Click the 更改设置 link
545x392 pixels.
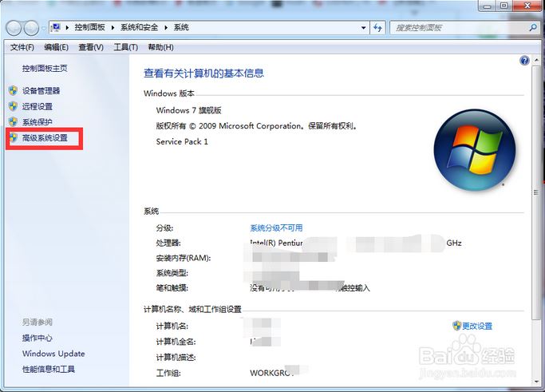tap(477, 326)
